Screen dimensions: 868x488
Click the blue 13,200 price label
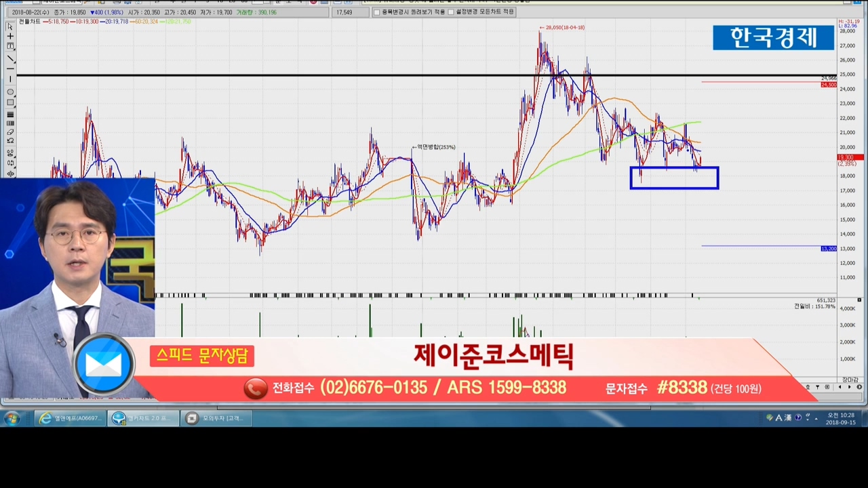tap(828, 249)
